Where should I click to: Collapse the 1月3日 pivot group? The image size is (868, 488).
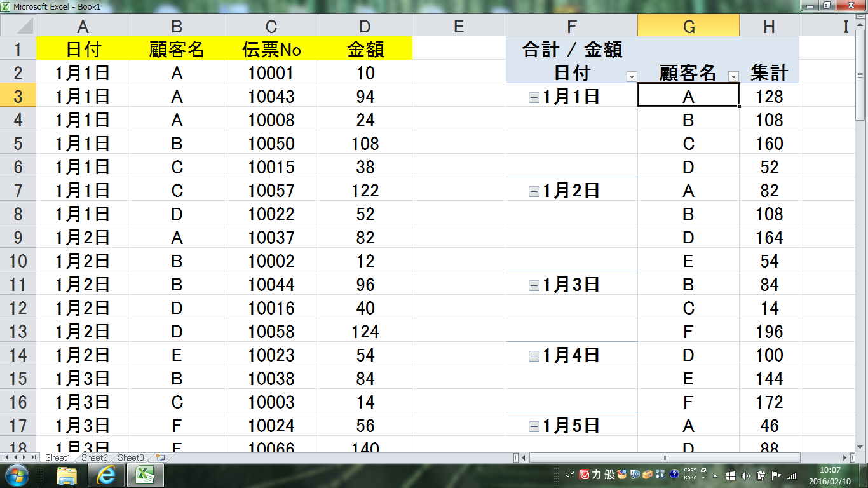click(534, 285)
